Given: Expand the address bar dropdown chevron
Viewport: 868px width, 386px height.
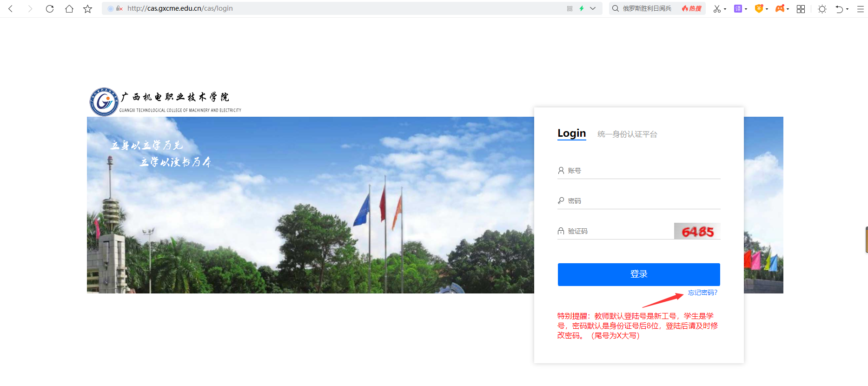Looking at the screenshot, I should [593, 8].
